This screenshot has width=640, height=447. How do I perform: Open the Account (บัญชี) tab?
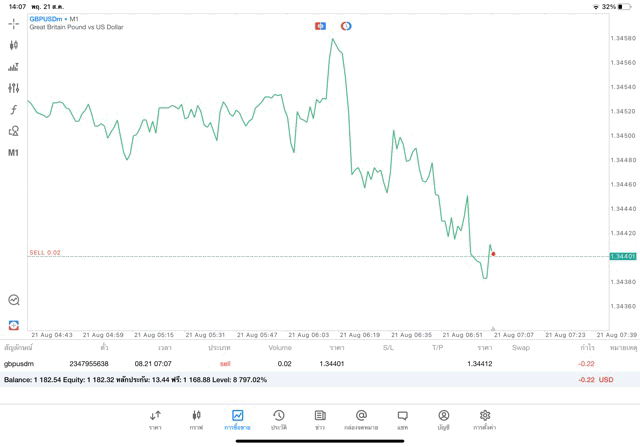pos(443,420)
